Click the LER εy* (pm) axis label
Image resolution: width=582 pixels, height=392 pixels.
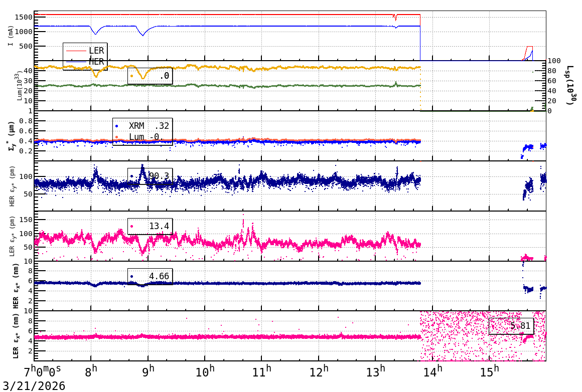12,236
